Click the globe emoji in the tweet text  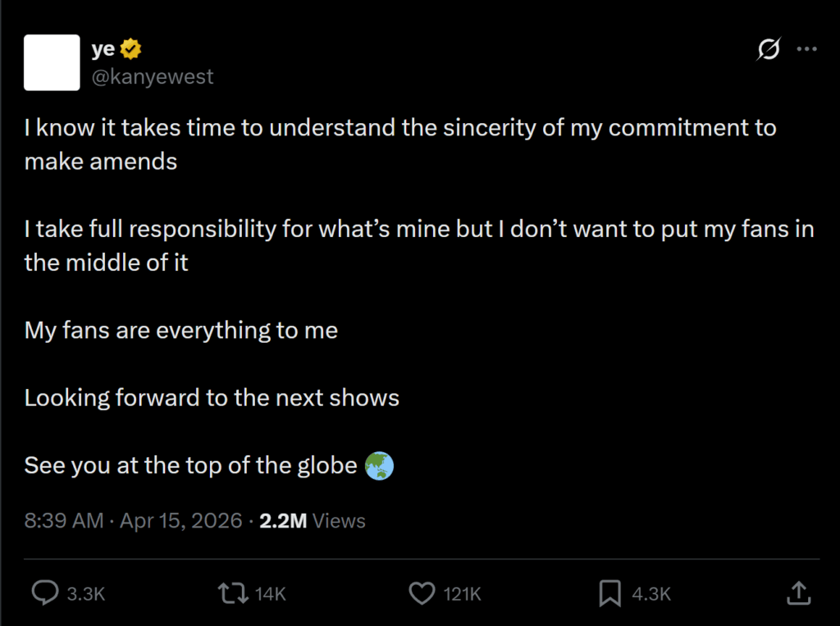point(380,465)
